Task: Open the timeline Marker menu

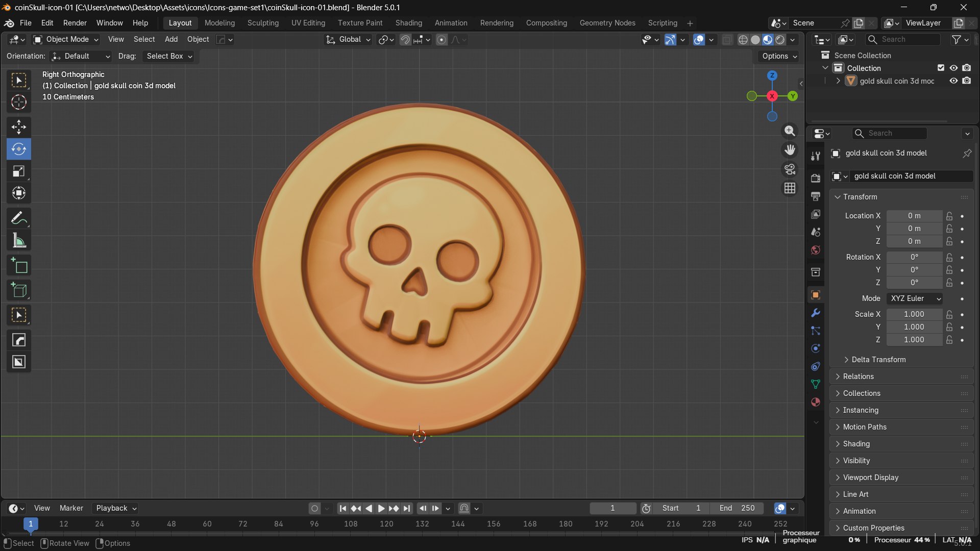Action: [71, 508]
